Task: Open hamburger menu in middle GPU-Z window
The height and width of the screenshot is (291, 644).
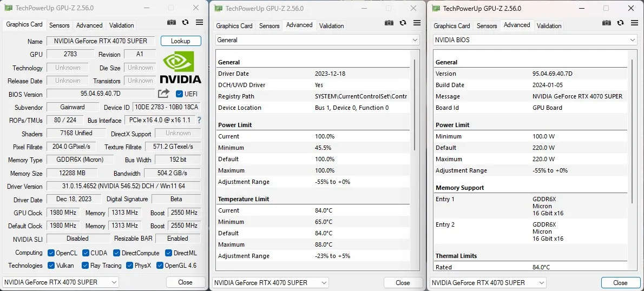Action: (417, 23)
